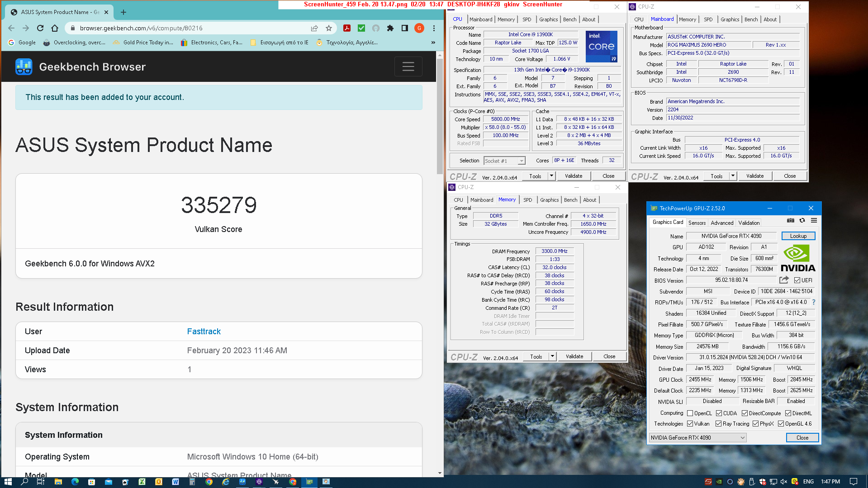Open the Chrome profile avatar G

(x=419, y=28)
